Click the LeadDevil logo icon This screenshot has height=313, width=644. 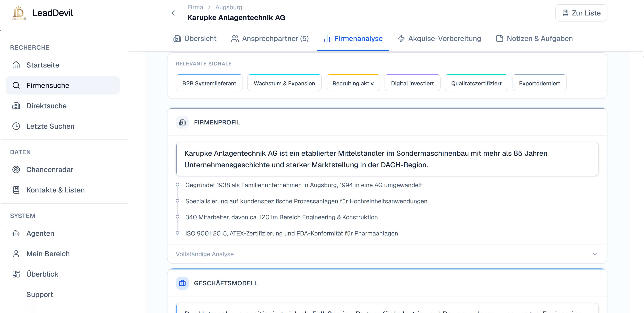click(19, 13)
